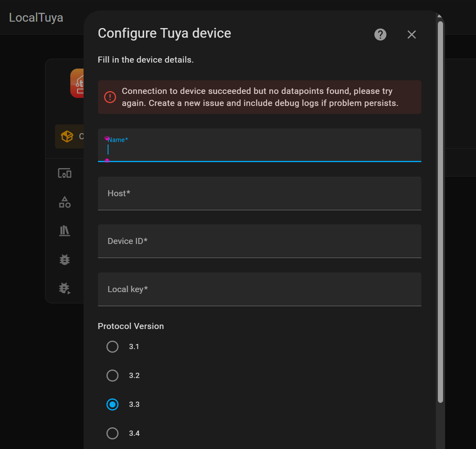Close the Configure Tuya device dialog

[x=411, y=35]
